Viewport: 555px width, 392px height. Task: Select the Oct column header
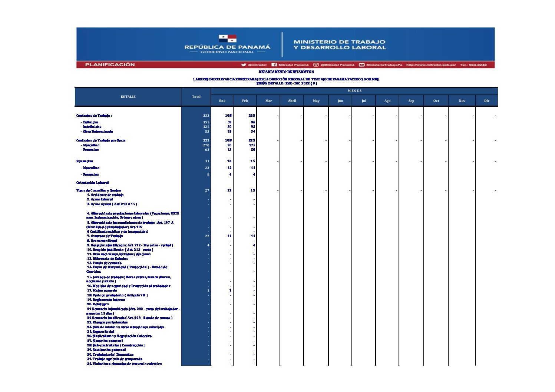click(436, 101)
